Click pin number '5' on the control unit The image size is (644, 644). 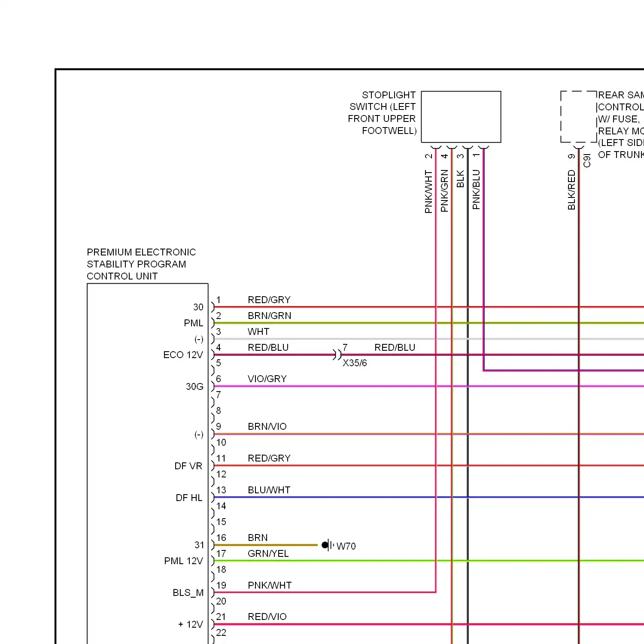[219, 363]
